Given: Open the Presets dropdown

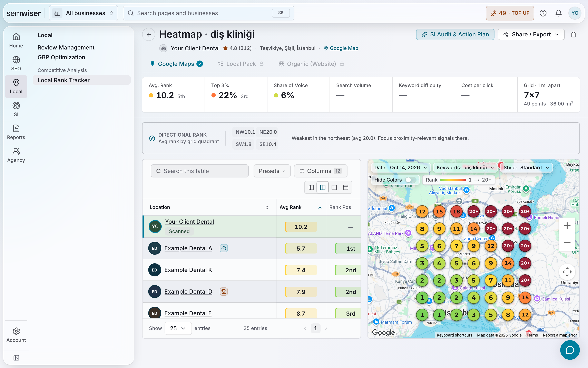Looking at the screenshot, I should 272,171.
